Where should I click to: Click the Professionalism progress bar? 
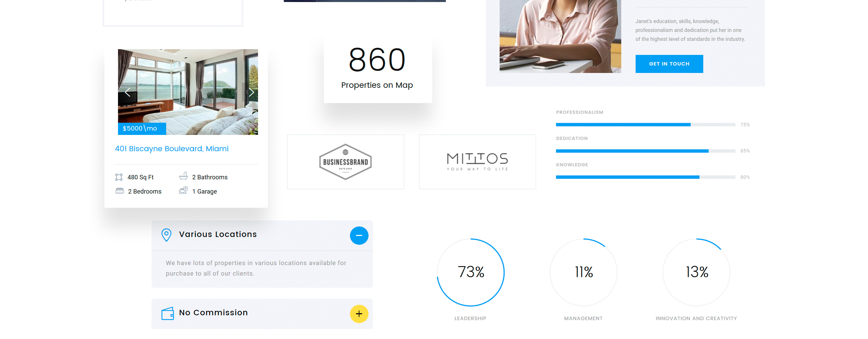646,125
